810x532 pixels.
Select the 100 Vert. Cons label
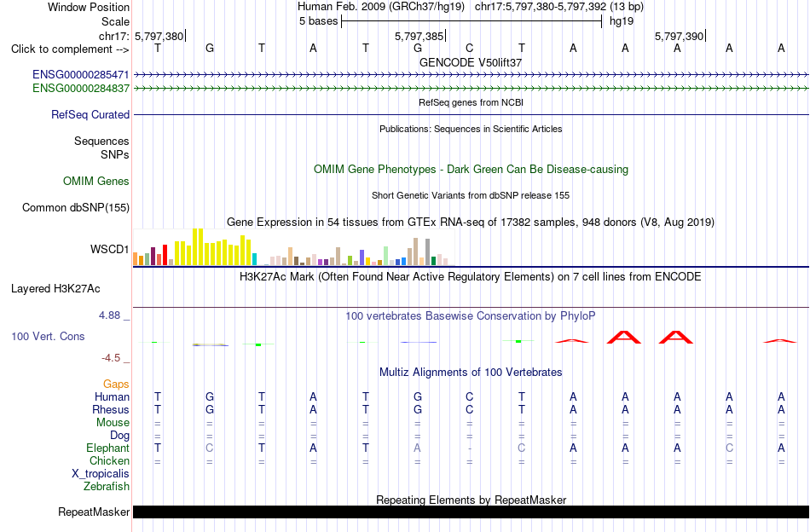[x=48, y=336]
